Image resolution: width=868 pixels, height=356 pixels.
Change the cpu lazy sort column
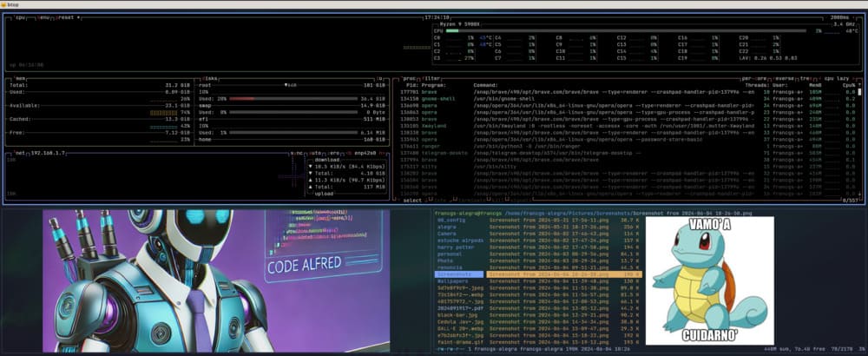(x=836, y=78)
